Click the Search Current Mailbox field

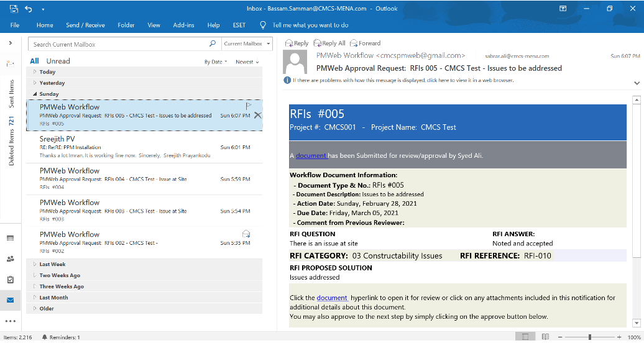coord(118,44)
